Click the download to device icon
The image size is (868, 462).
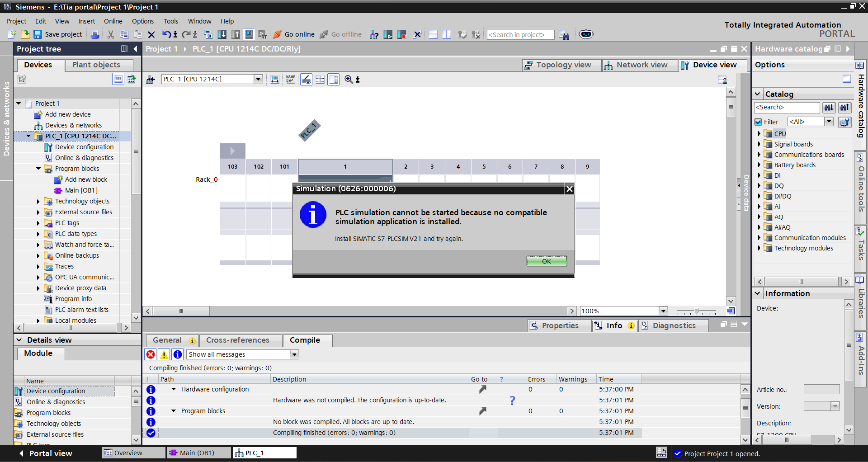click(x=222, y=34)
